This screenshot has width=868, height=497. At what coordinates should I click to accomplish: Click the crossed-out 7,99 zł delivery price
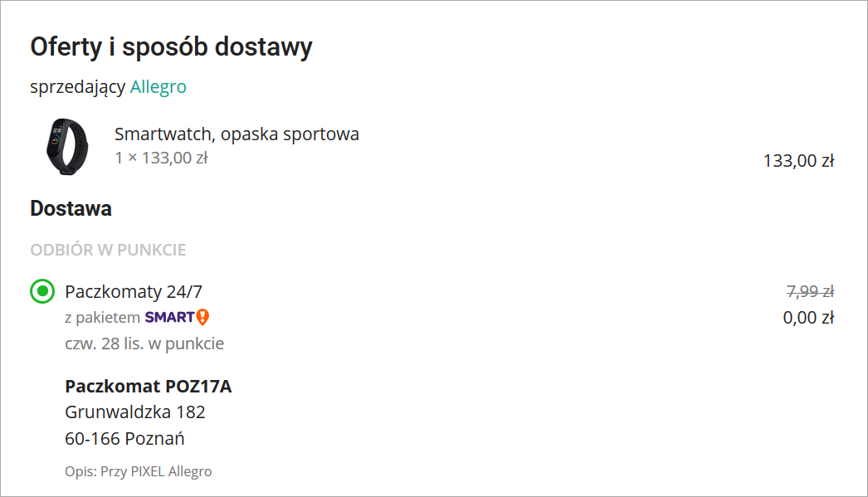[x=809, y=291]
